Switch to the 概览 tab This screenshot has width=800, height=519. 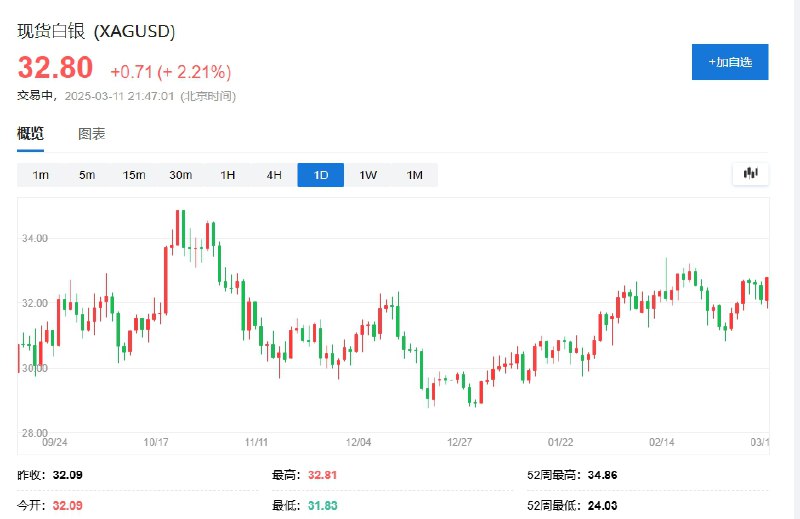(31, 134)
